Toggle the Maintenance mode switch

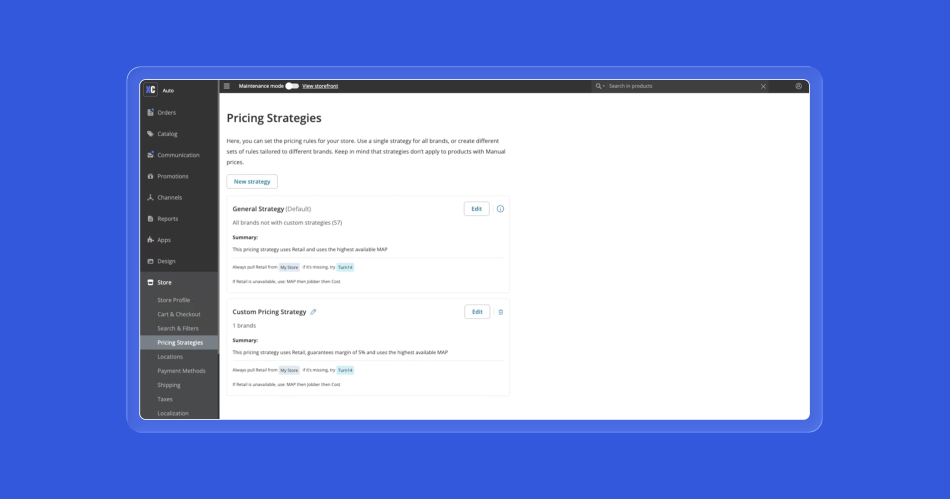pos(291,86)
